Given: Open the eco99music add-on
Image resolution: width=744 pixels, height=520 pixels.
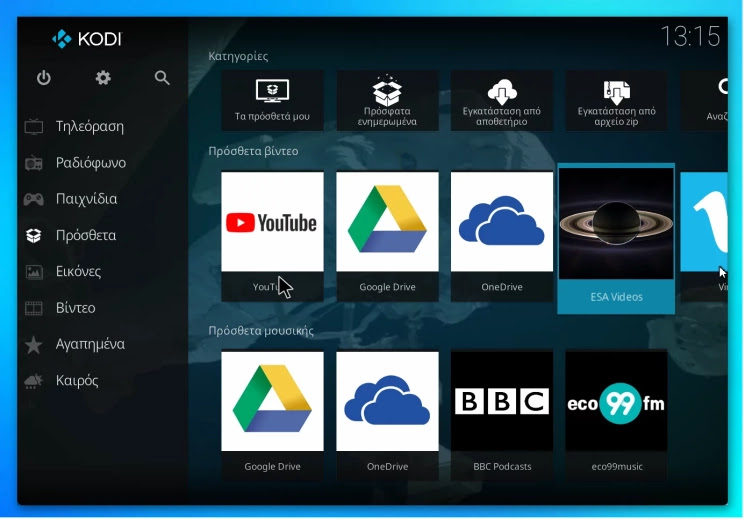Looking at the screenshot, I should pyautogui.click(x=616, y=416).
